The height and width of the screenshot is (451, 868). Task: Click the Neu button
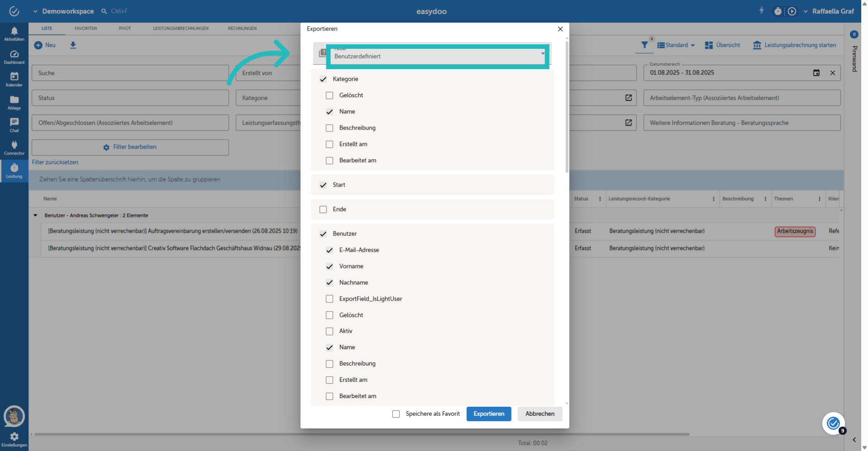[45, 45]
